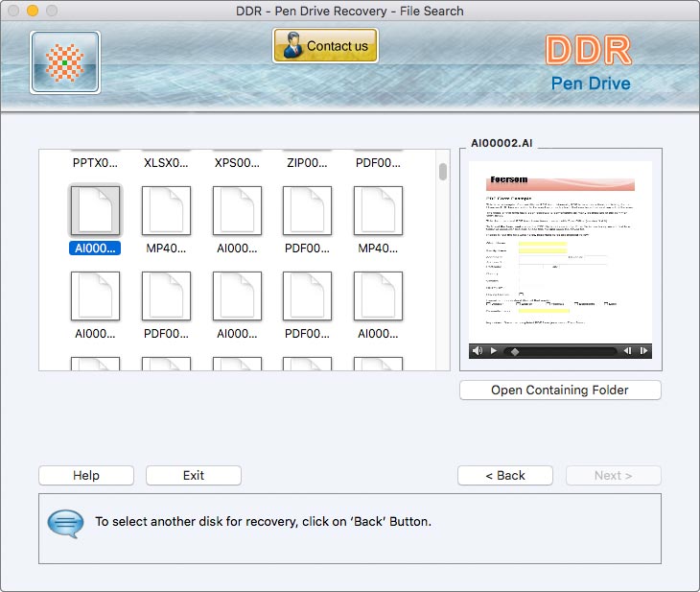The height and width of the screenshot is (592, 700).
Task: Click the preview playback slider knob
Action: (x=515, y=352)
